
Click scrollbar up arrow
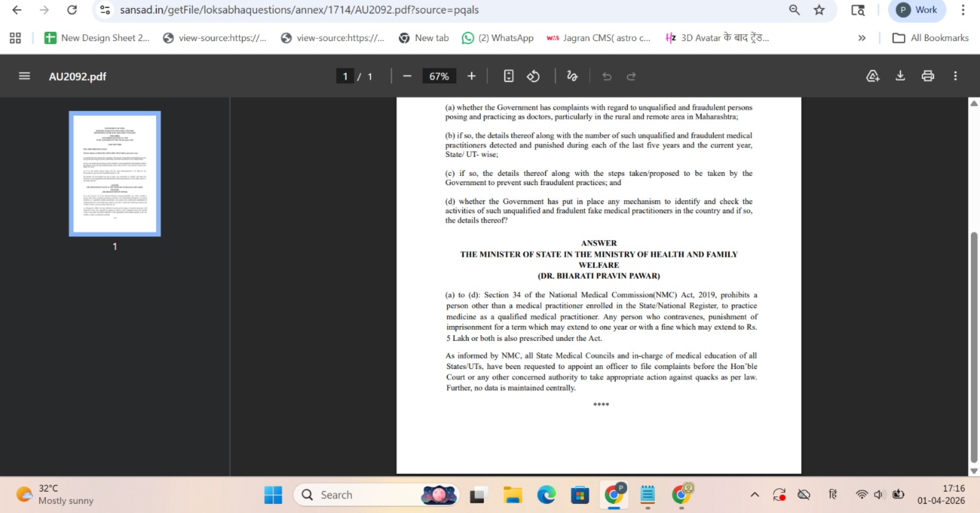[974, 103]
